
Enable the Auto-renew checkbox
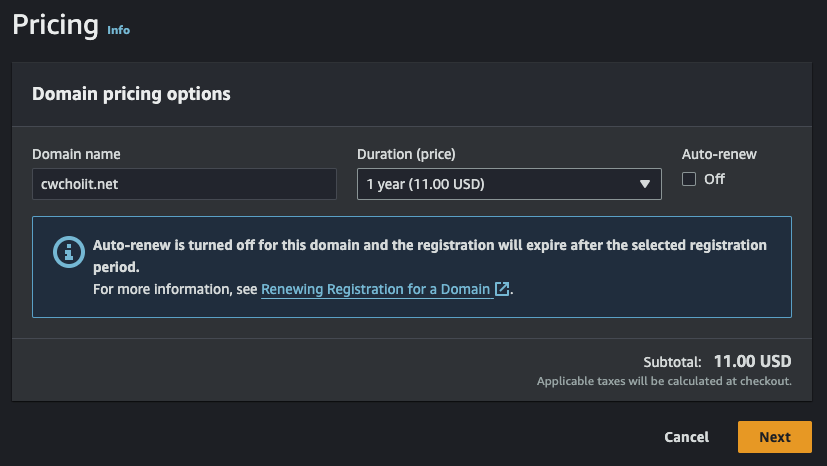point(689,180)
